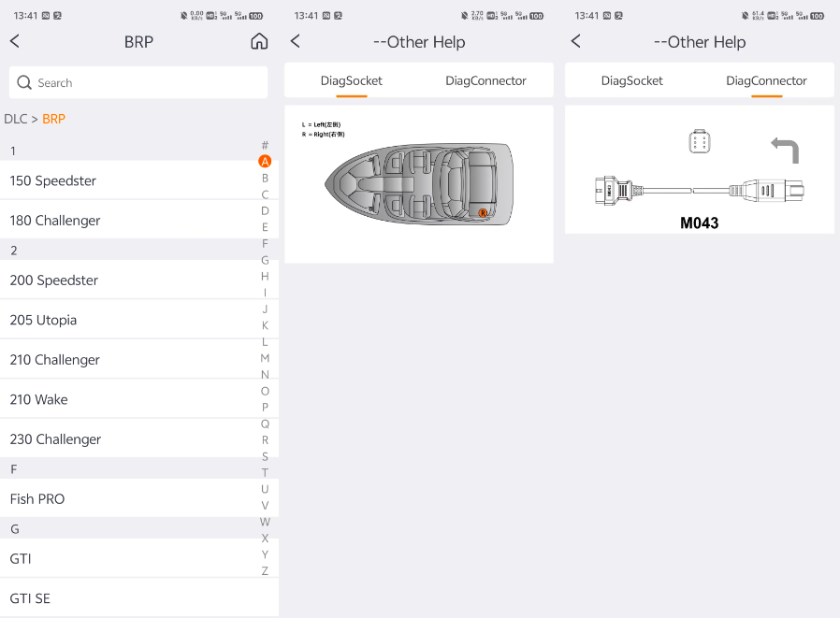Tap BRP in the breadcrumb

53,119
